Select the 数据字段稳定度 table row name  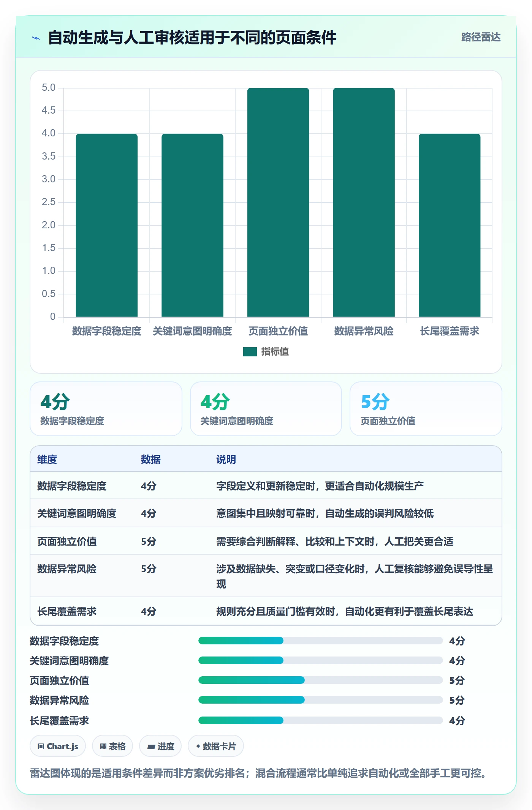click(x=72, y=486)
